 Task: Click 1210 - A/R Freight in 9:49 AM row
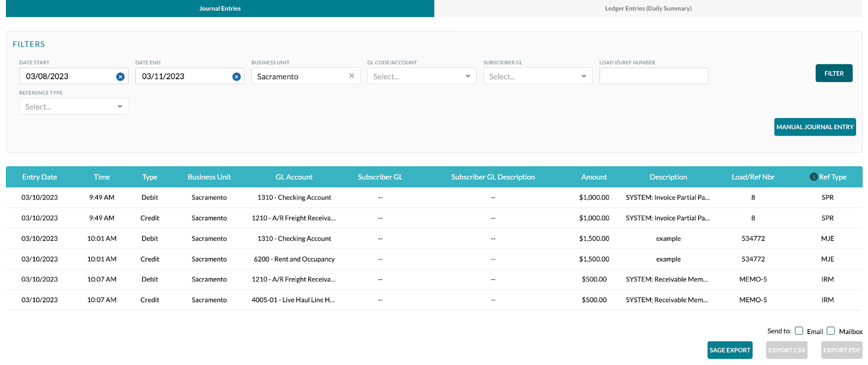tap(293, 218)
